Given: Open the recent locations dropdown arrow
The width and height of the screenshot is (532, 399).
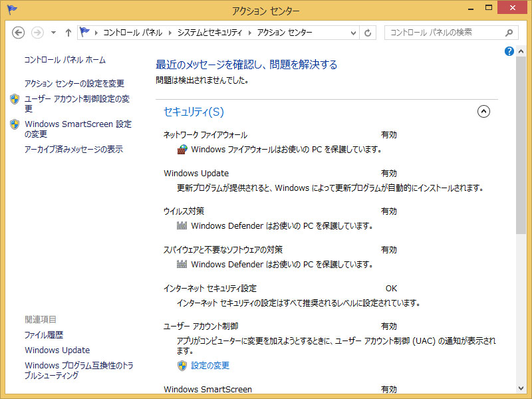Looking at the screenshot, I should pyautogui.click(x=53, y=33).
